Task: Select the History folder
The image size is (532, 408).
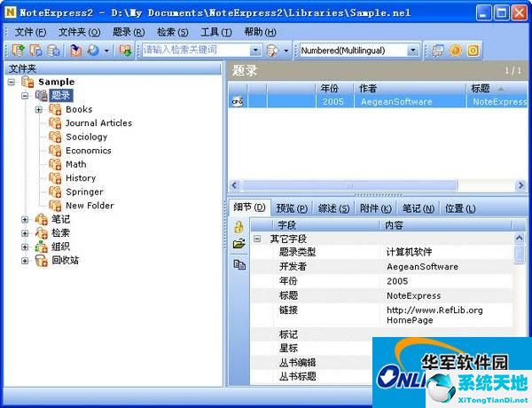Action: tap(81, 178)
